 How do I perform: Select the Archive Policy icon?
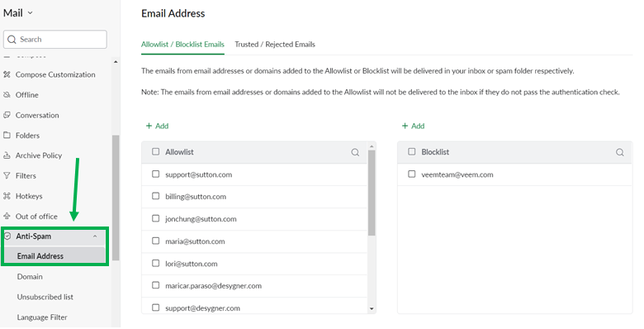pos(7,155)
